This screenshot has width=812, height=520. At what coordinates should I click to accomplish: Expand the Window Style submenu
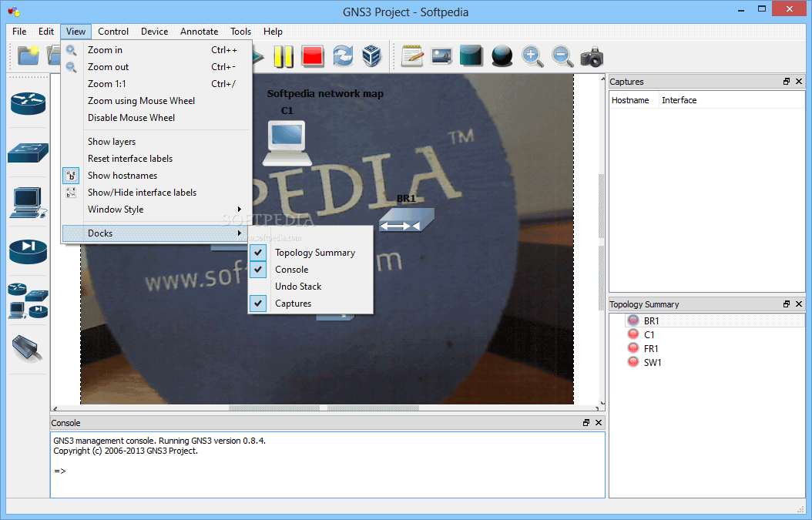(156, 210)
